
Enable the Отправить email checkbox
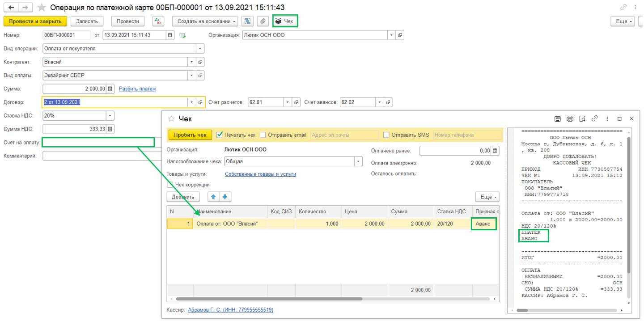click(263, 135)
